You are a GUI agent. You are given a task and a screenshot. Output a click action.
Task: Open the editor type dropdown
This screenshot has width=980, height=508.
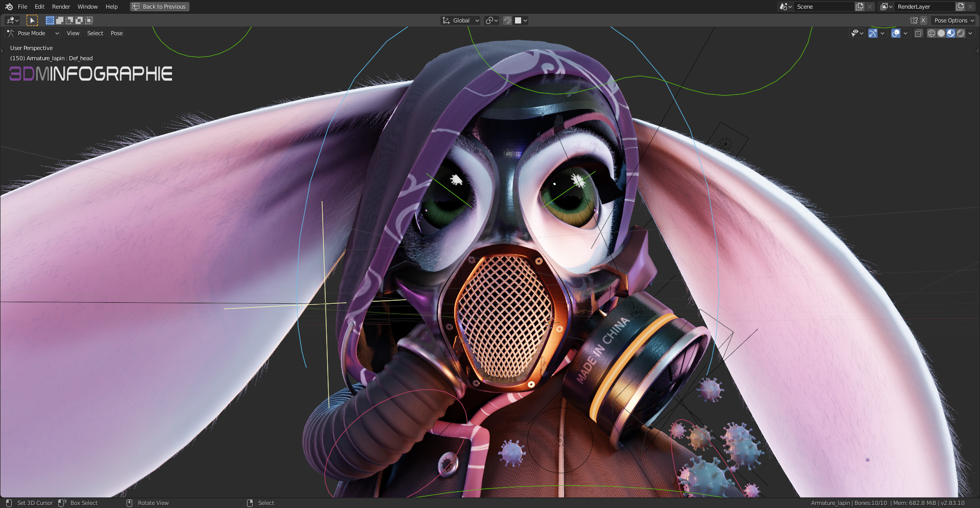[12, 20]
